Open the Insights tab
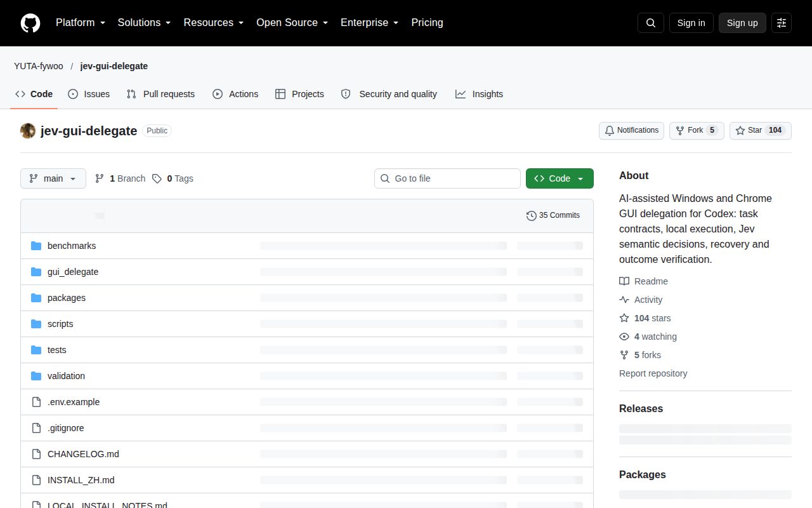812x508 pixels. pyautogui.click(x=479, y=94)
